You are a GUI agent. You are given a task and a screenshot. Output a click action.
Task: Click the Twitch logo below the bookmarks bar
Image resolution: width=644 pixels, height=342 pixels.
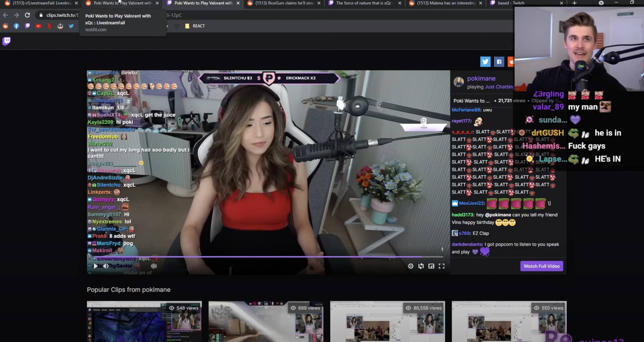click(7, 41)
